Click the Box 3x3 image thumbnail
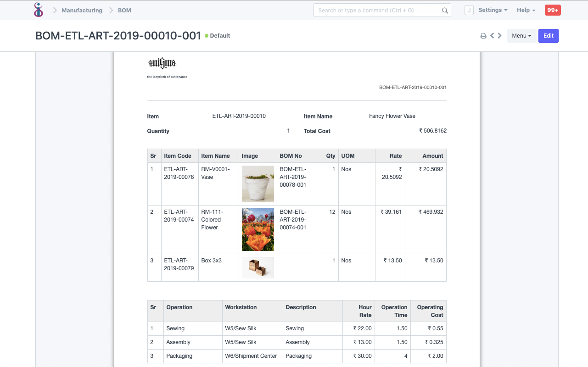The height and width of the screenshot is (367, 588). (x=258, y=267)
